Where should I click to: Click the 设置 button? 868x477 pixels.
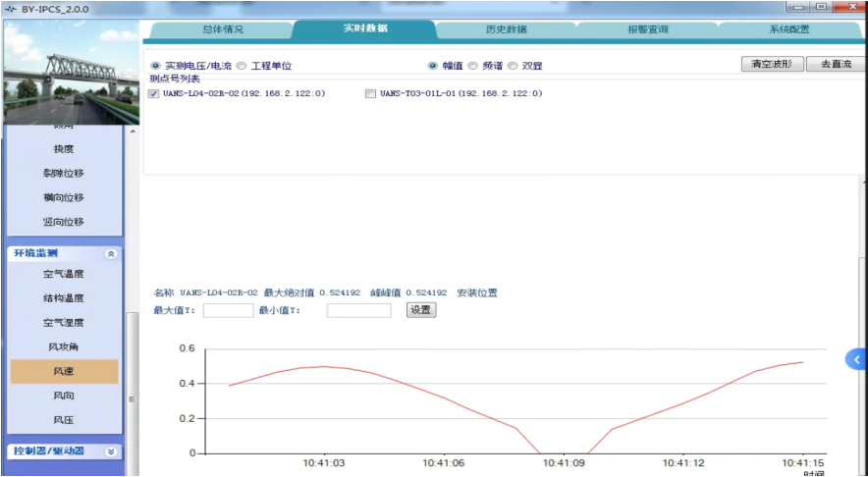pos(420,310)
